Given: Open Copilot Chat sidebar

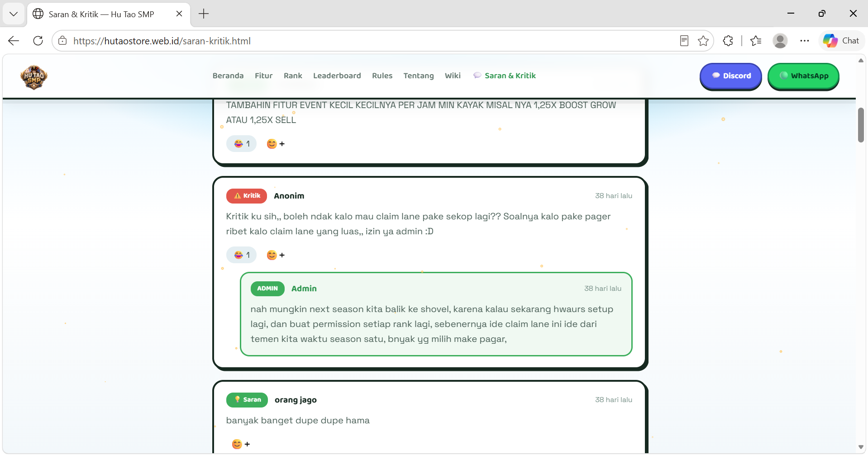Looking at the screenshot, I should click(841, 41).
